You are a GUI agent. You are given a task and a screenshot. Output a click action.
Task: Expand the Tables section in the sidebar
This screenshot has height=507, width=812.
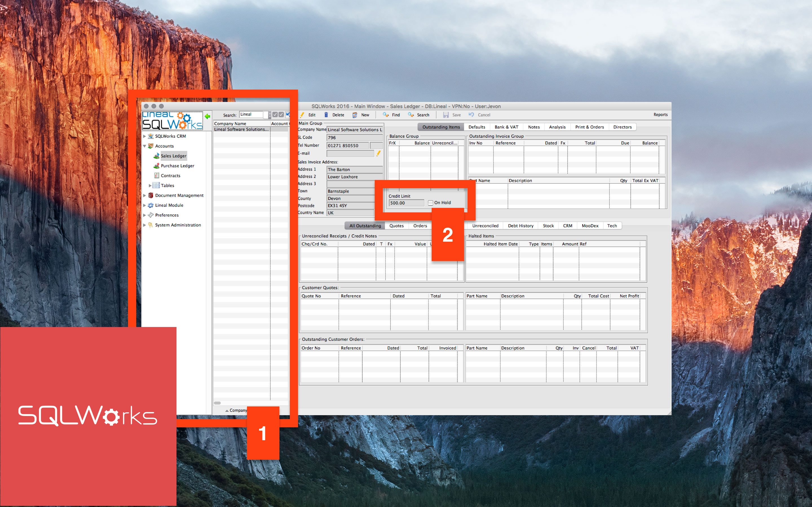coord(150,185)
